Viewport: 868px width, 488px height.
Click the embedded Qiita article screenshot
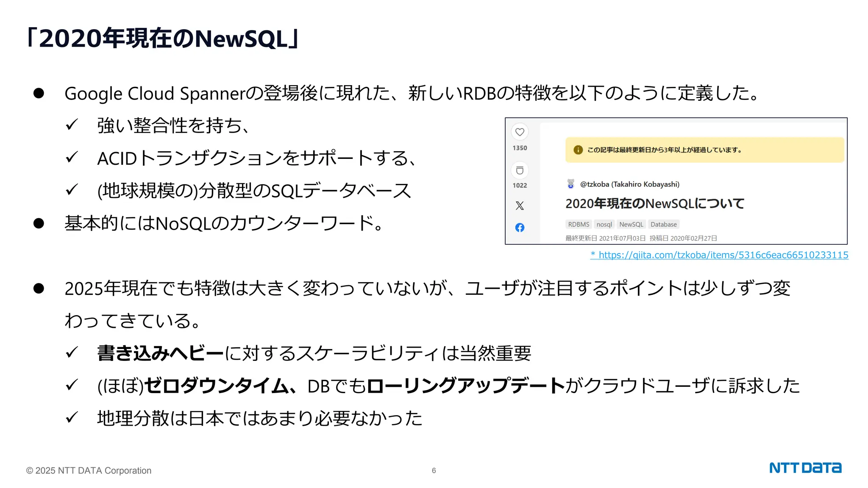click(x=676, y=181)
